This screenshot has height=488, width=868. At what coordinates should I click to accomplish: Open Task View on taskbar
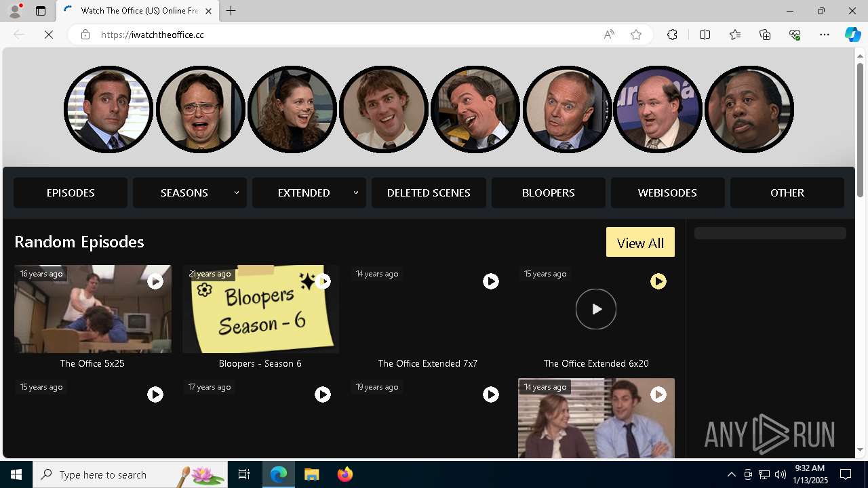coord(244,474)
